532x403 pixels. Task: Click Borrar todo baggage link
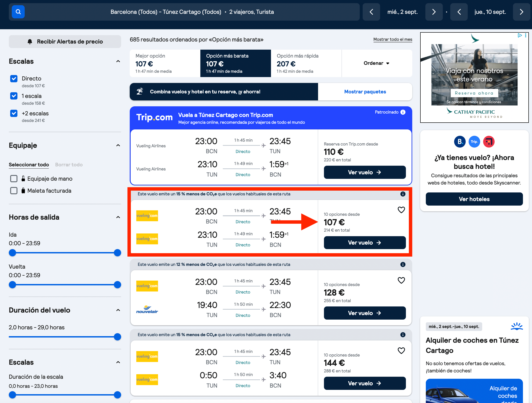click(69, 165)
